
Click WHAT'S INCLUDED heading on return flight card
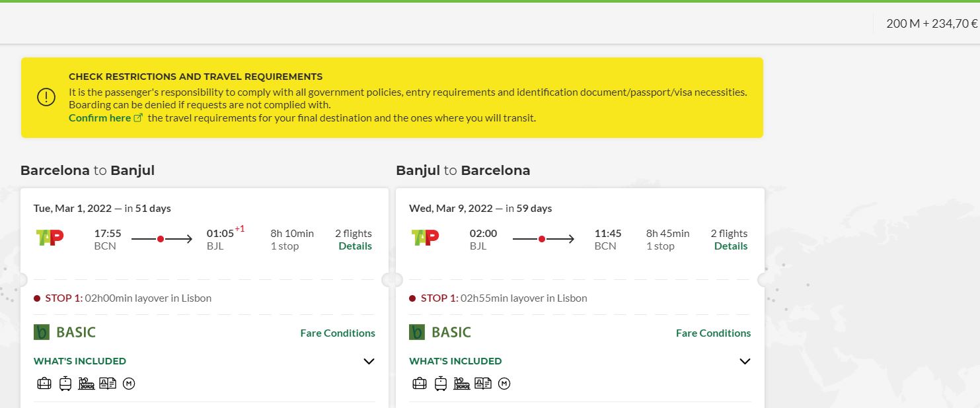coord(455,361)
